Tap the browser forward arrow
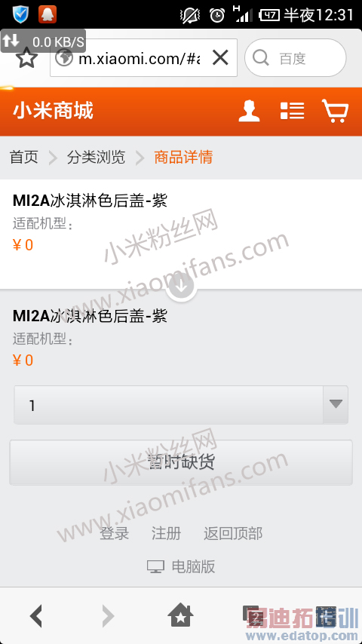 click(108, 616)
